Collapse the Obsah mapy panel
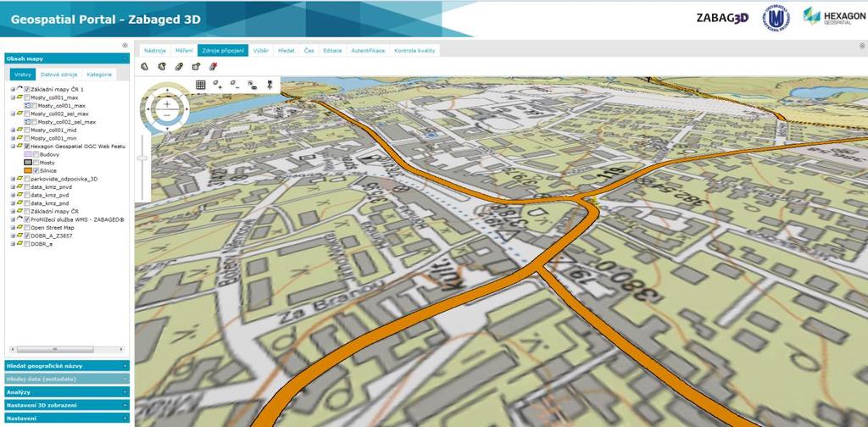 [x=125, y=58]
